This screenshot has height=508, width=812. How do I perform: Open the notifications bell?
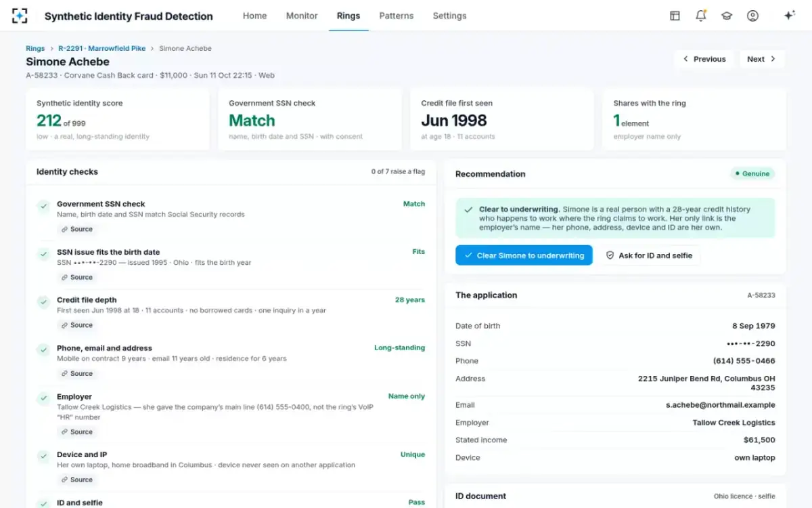tap(701, 16)
